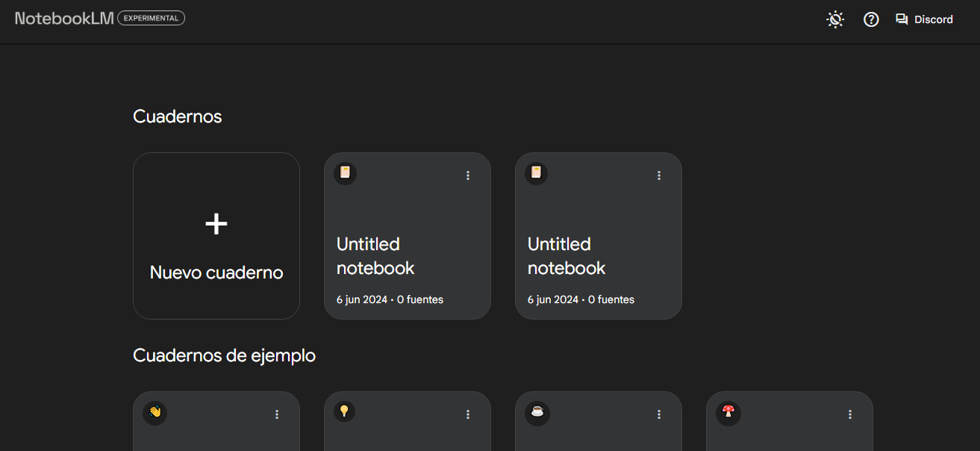Open options menu of mushroom example notebook
This screenshot has width=980, height=451.
click(850, 414)
